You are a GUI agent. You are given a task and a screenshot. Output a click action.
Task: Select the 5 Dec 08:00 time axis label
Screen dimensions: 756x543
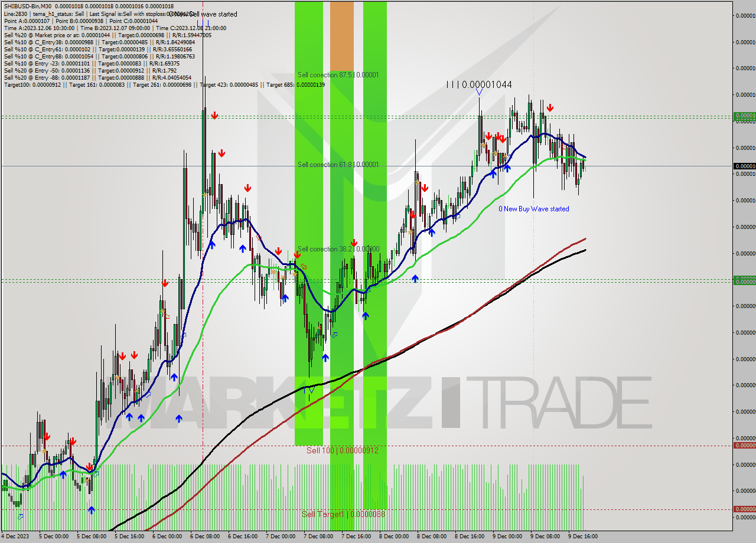[92, 537]
